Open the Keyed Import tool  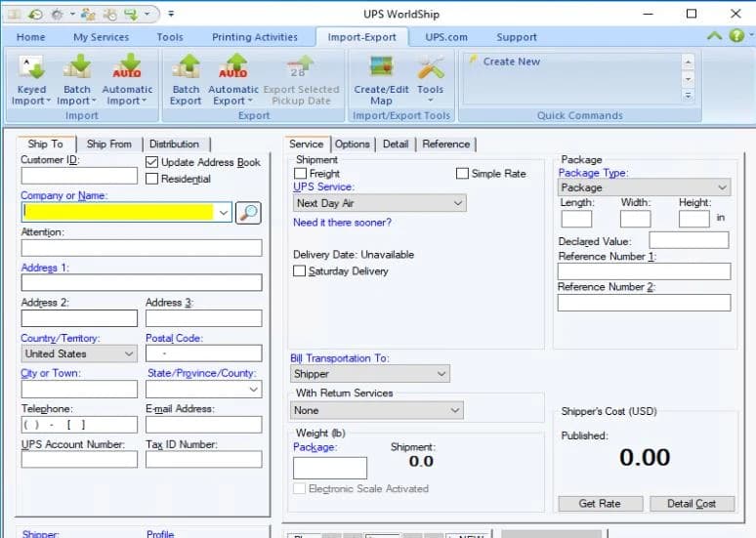(x=31, y=80)
